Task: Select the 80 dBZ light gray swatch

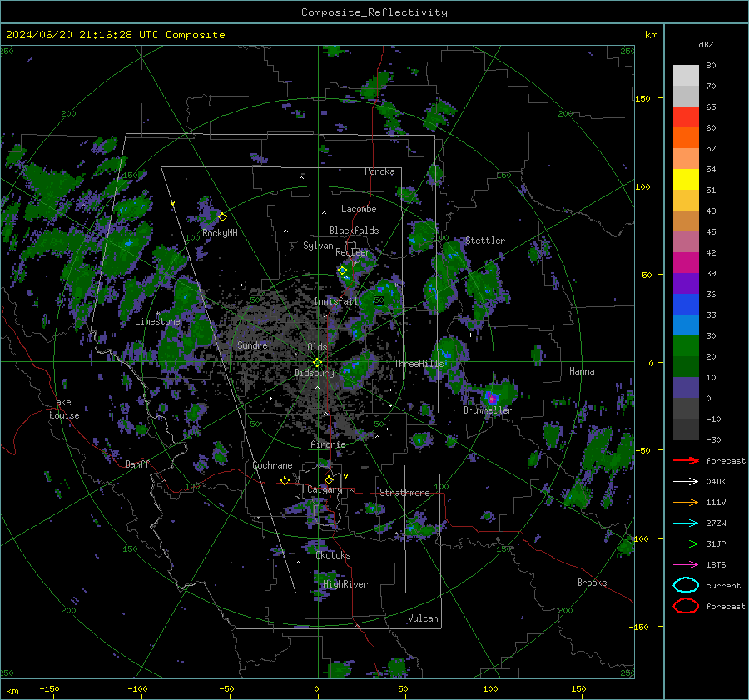Action: [x=686, y=76]
